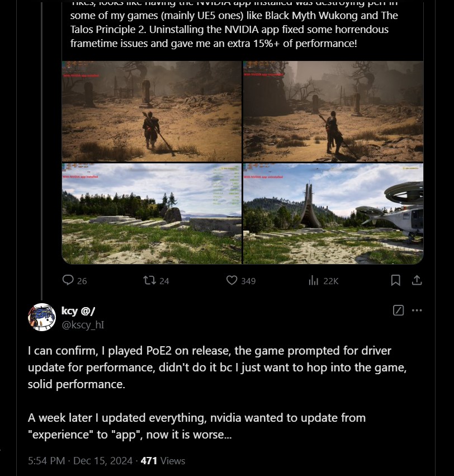Click the "471 Views" count
Screen dimensions: 454x476
[x=163, y=461]
